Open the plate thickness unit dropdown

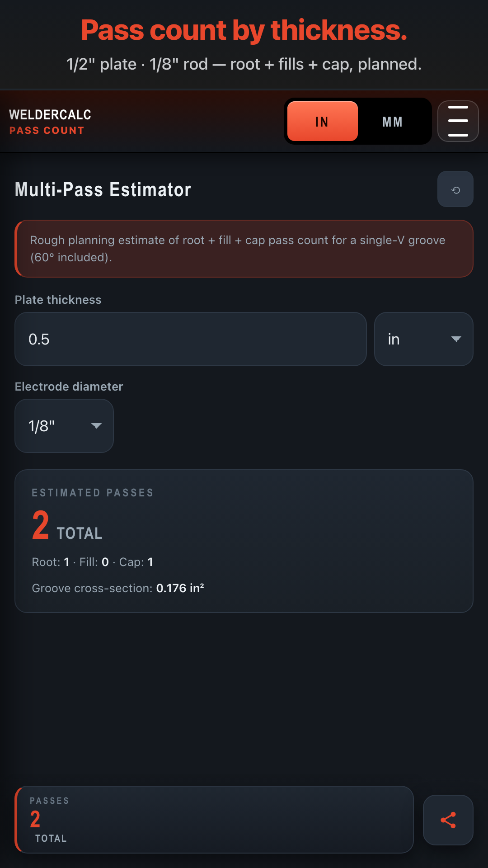coord(423,339)
